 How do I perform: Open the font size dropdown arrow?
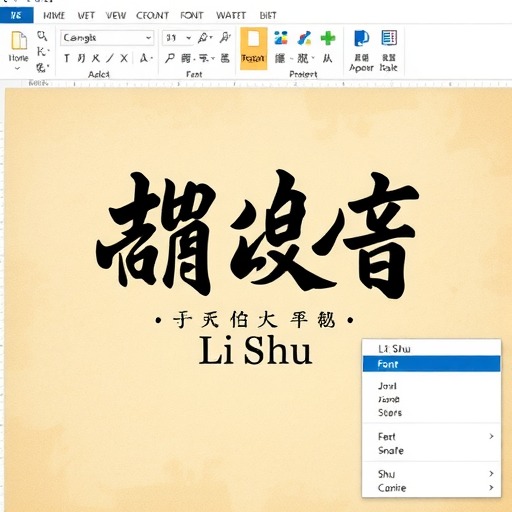tap(189, 38)
